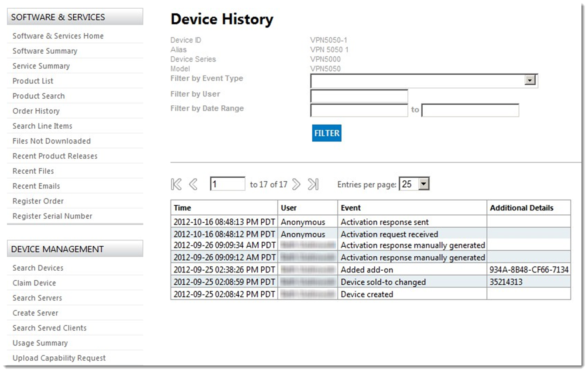
Task: Jump to the last page of entries
Action: 313,184
